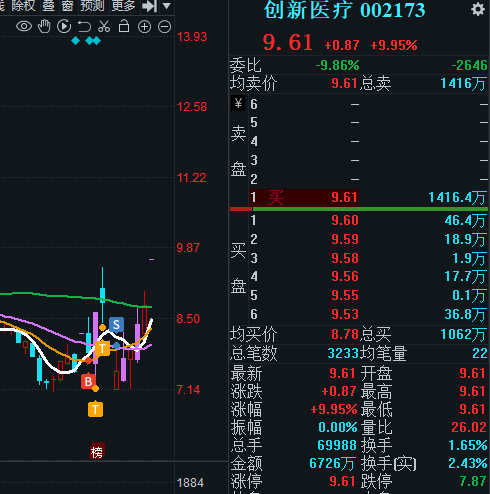Click the blue S sell marker on chart
This screenshot has height=494, width=490.
click(x=116, y=324)
